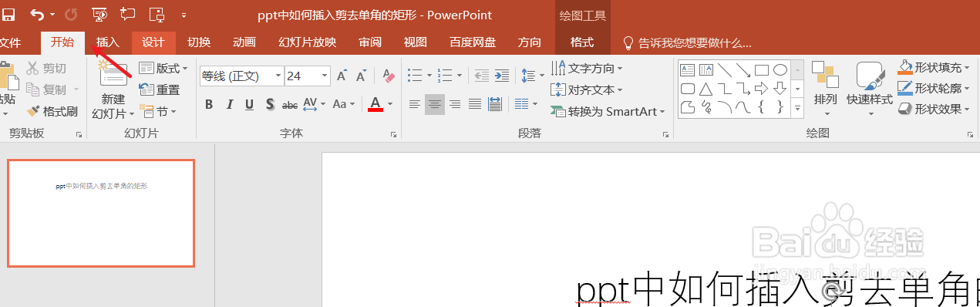The width and height of the screenshot is (980, 307).
Task: Start slideshow from beginning quick access icon
Action: (x=99, y=14)
